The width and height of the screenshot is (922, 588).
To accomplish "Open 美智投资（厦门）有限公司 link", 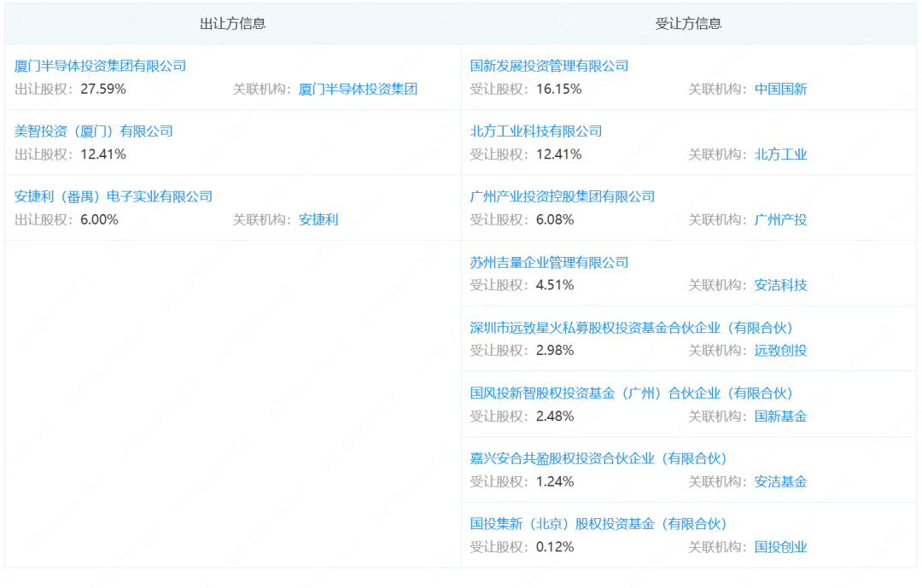I will click(x=94, y=131).
